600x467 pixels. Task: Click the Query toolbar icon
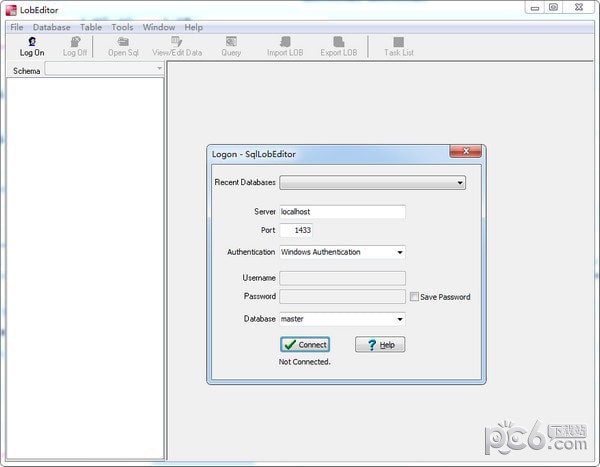pyautogui.click(x=231, y=46)
